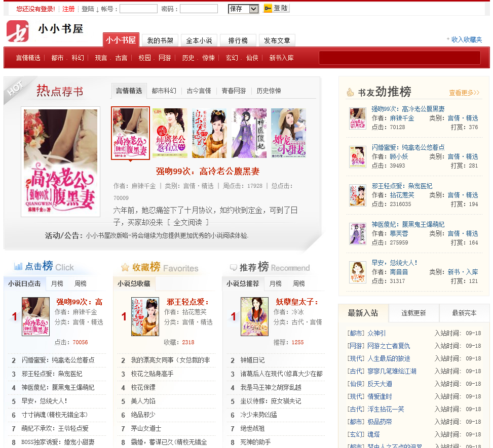Select the 纯禽老公悠着点 cover thumbnail

coord(170,133)
